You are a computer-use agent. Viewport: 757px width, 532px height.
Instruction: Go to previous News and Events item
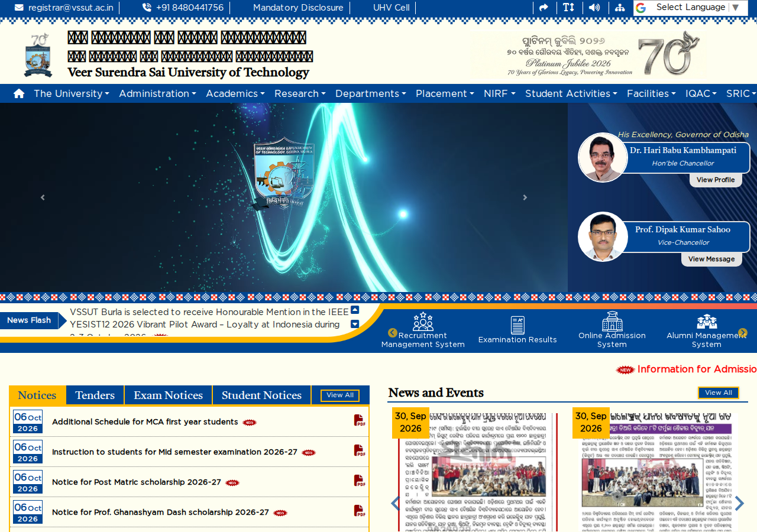(x=395, y=504)
